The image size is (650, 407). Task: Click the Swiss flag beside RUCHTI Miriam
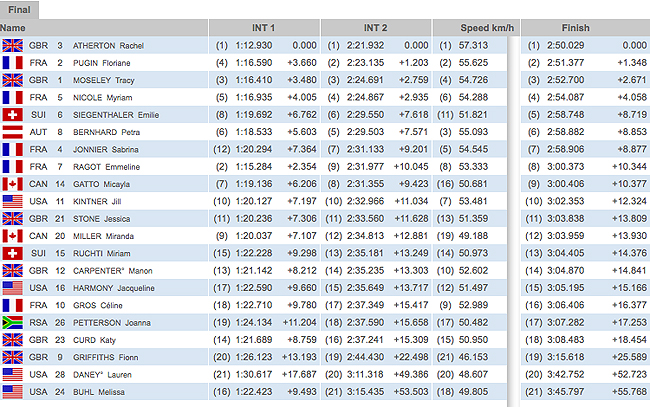pyautogui.click(x=13, y=255)
